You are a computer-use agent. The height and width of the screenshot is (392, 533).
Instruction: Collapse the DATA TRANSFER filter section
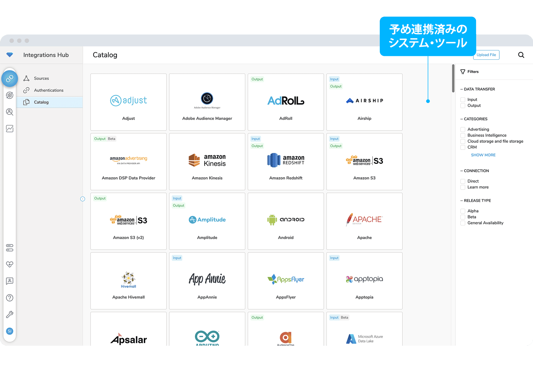coord(477,89)
